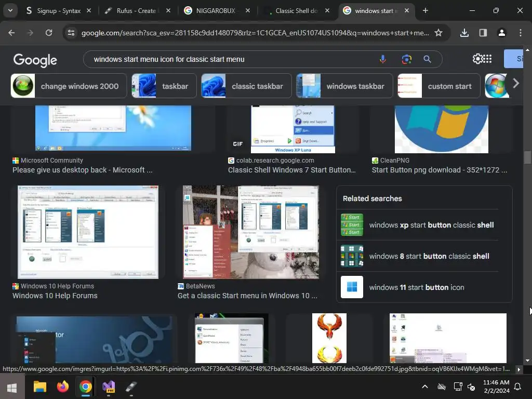The width and height of the screenshot is (532, 399).
Task: Search windows 8 start button classic shell
Action: [419, 256]
